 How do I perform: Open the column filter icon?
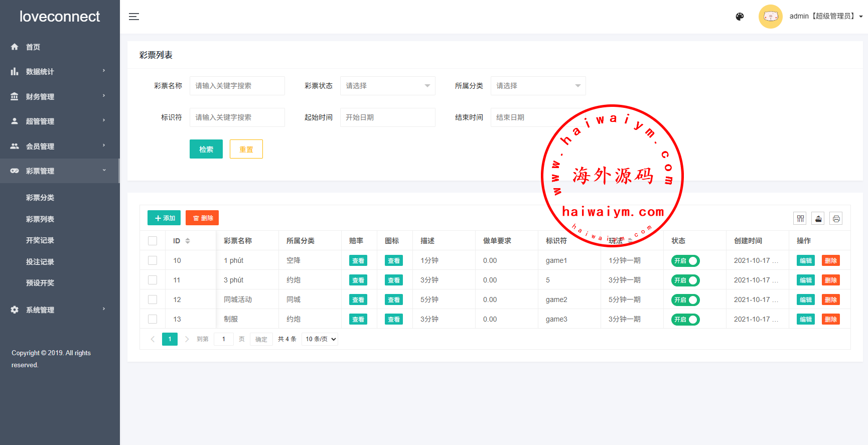[800, 218]
